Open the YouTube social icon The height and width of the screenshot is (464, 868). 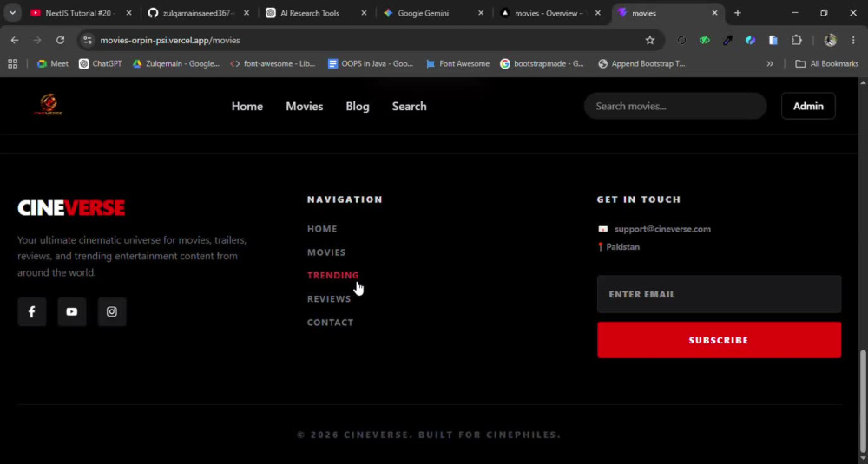(72, 312)
